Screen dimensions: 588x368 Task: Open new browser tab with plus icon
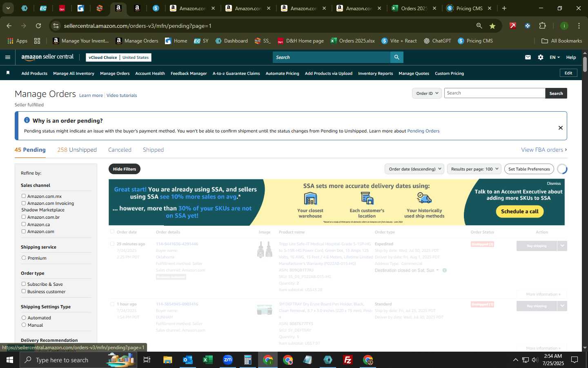(x=504, y=8)
